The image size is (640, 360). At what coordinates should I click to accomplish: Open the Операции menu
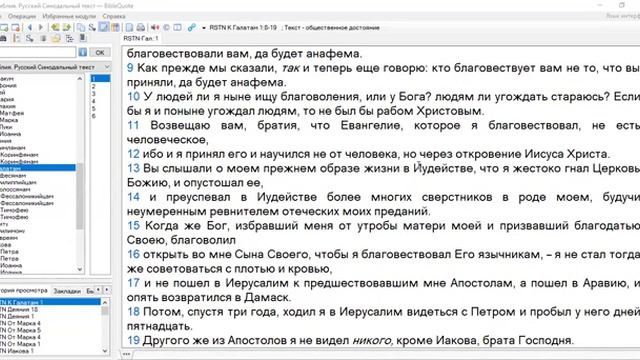(x=22, y=16)
